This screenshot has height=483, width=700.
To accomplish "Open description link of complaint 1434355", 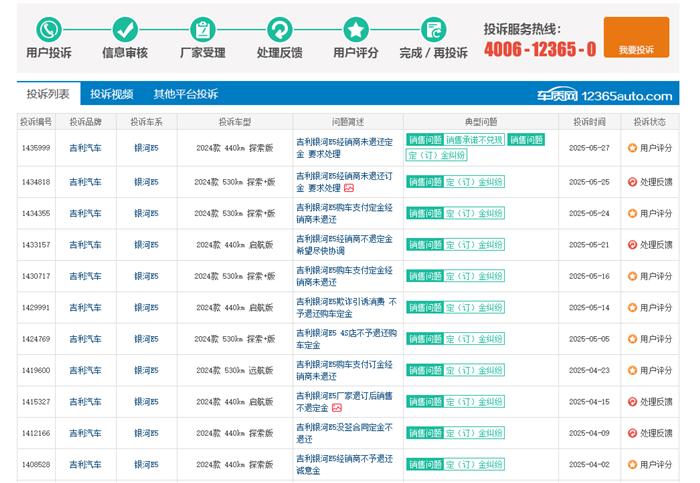I will tap(344, 213).
